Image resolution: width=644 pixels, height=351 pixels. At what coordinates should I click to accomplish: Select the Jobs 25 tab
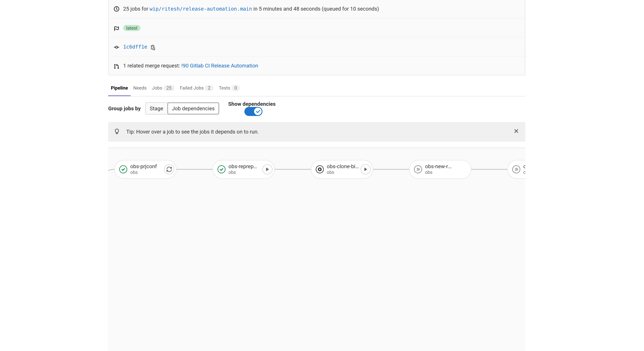point(163,88)
